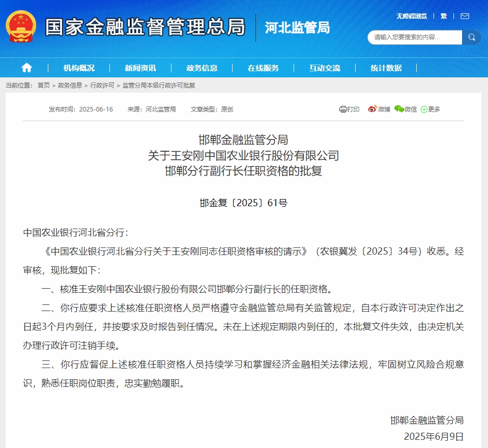
Task: Click the search input field
Action: pos(415,37)
